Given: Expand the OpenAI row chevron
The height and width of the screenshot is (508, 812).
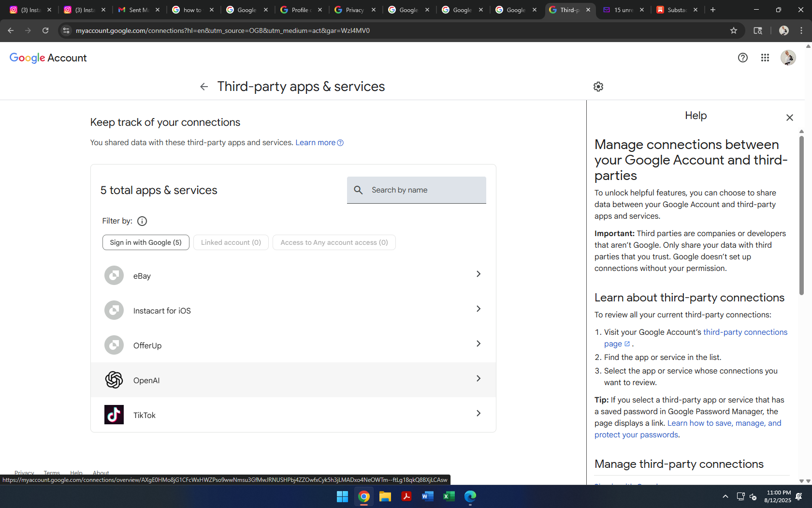Looking at the screenshot, I should (x=478, y=379).
